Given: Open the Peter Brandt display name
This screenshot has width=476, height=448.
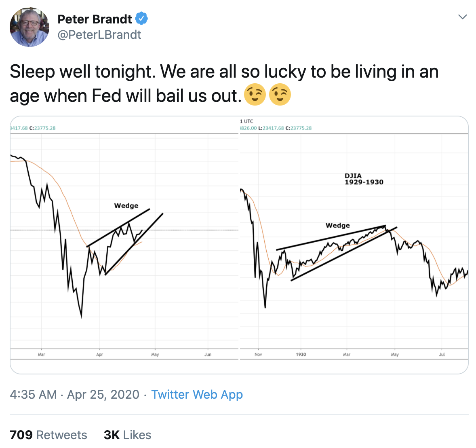Looking at the screenshot, I should 95,19.
